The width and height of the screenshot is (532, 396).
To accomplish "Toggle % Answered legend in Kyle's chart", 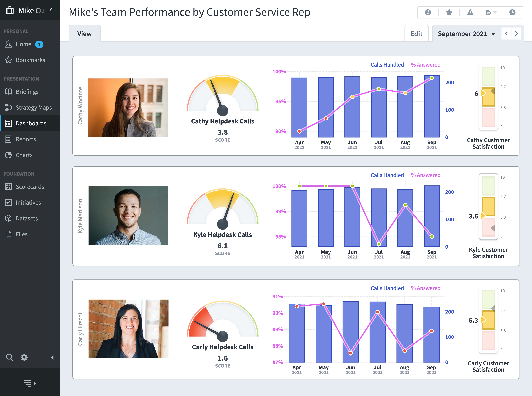I will point(425,175).
